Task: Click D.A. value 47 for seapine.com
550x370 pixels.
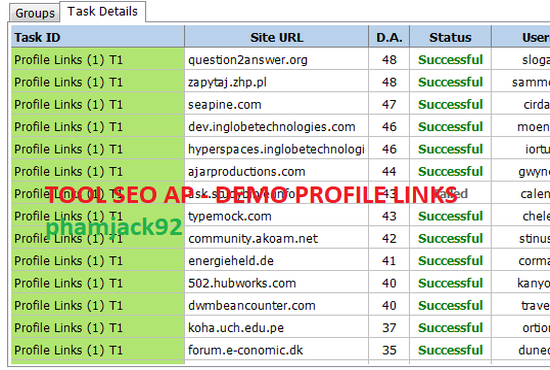Action: pos(389,105)
